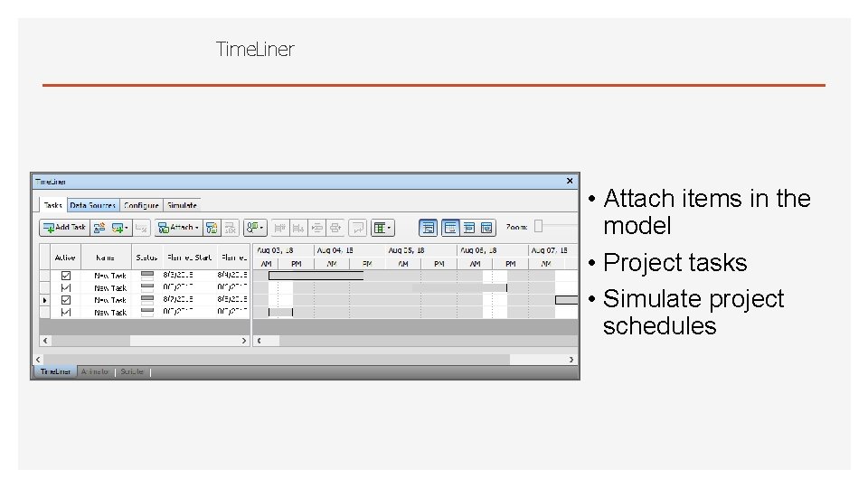This screenshot has width=868, height=488.
Task: Toggle Active checkbox in second task row
Action: pyautogui.click(x=66, y=287)
